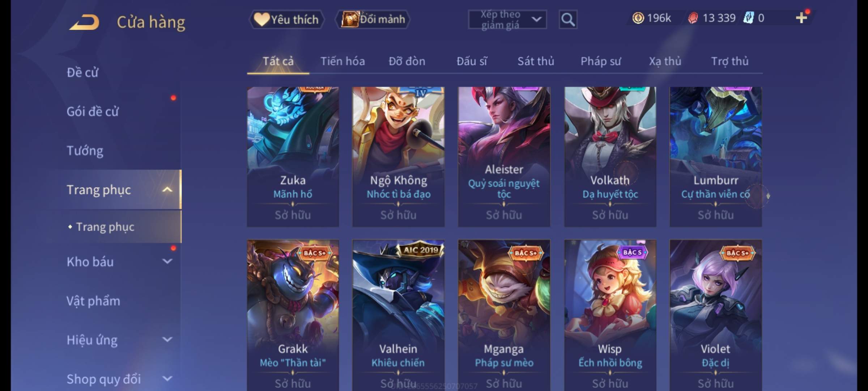Switch to the Sát thủ tab
The image size is (868, 391).
point(536,61)
